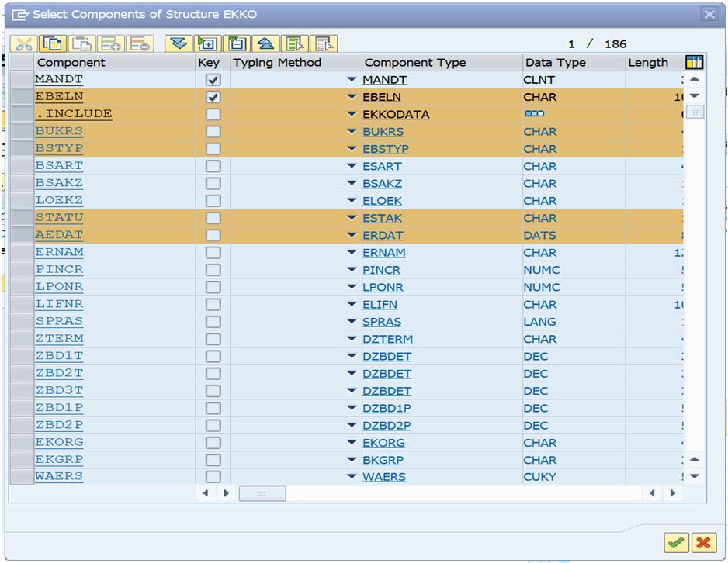Open Typing Method dropdown for .INCLUDE row
Screen dimensions: 728x563
[352, 114]
